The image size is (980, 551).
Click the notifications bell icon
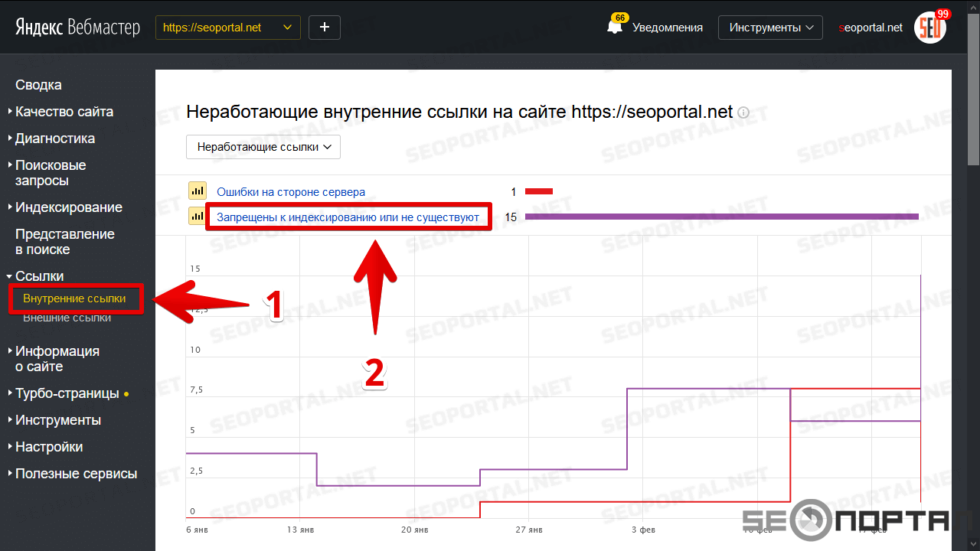[614, 27]
